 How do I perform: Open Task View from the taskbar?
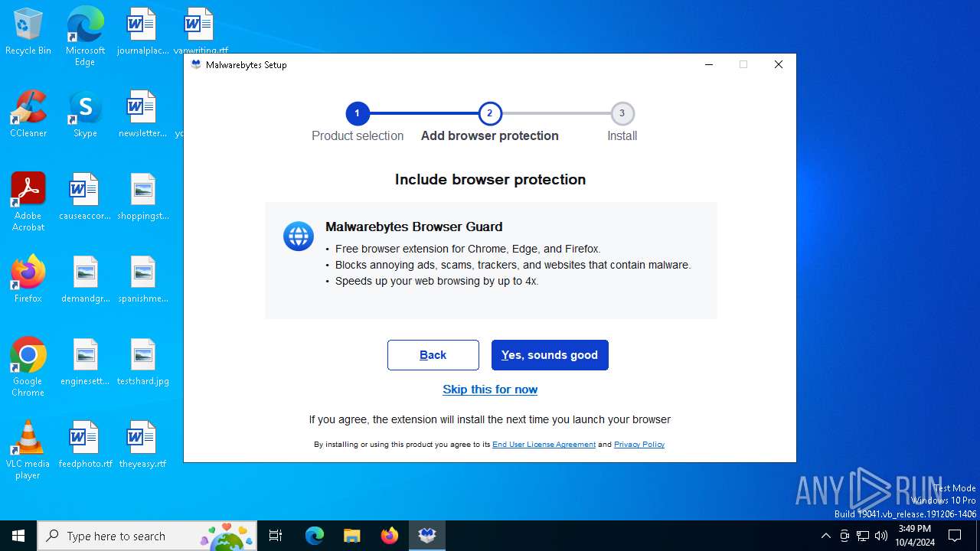(x=276, y=536)
